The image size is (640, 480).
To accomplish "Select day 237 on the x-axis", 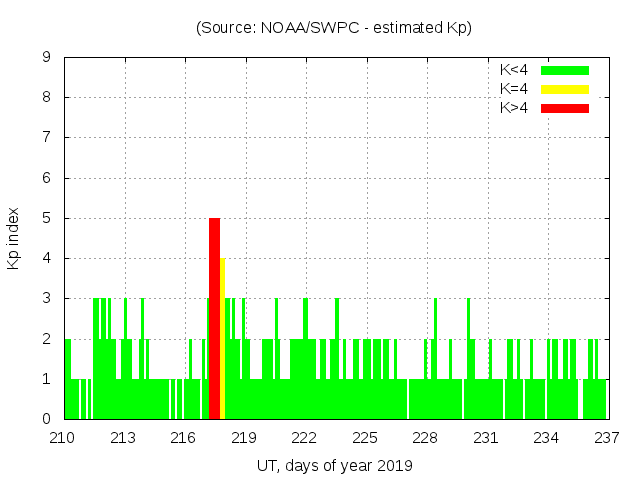I will 606,438.
